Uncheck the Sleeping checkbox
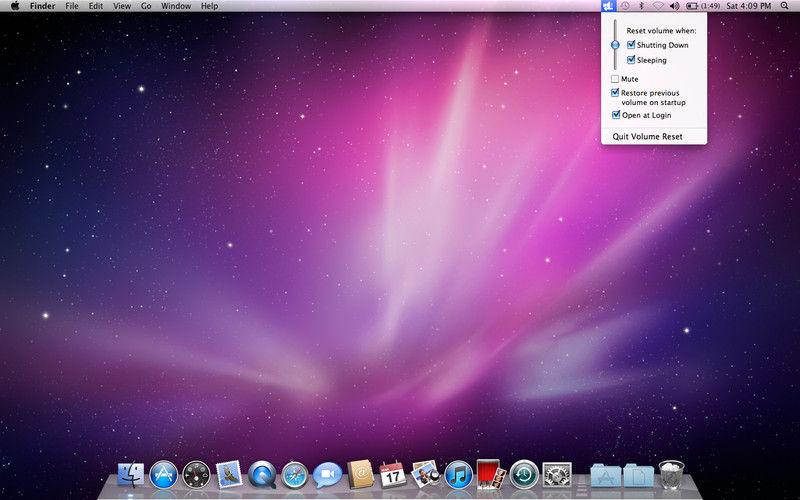The width and height of the screenshot is (800, 500). point(631,60)
